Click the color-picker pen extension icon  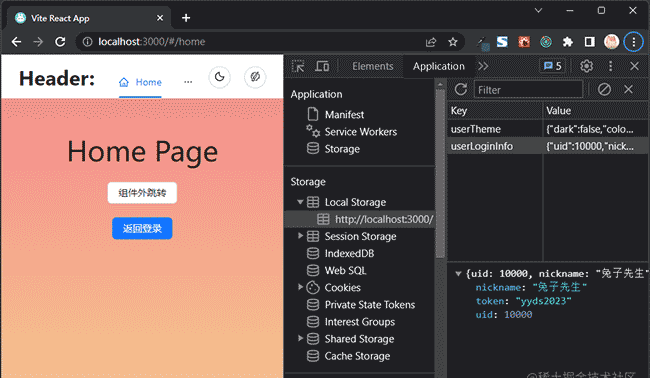coord(483,43)
